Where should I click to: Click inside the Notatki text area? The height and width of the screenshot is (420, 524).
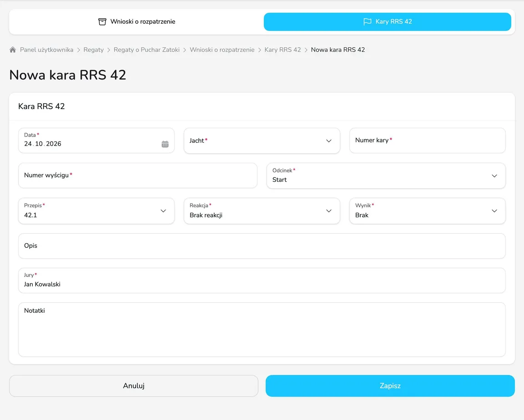(262, 330)
